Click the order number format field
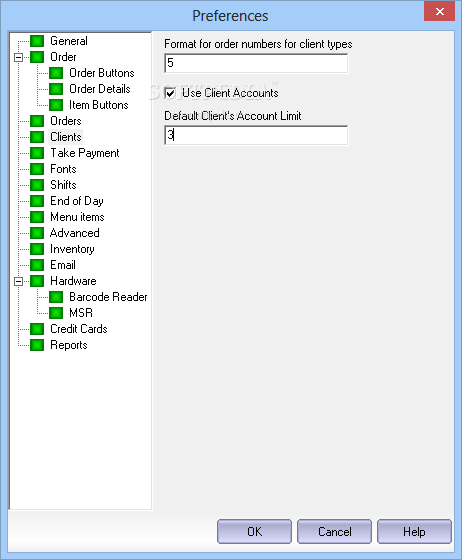The width and height of the screenshot is (462, 560). (256, 63)
